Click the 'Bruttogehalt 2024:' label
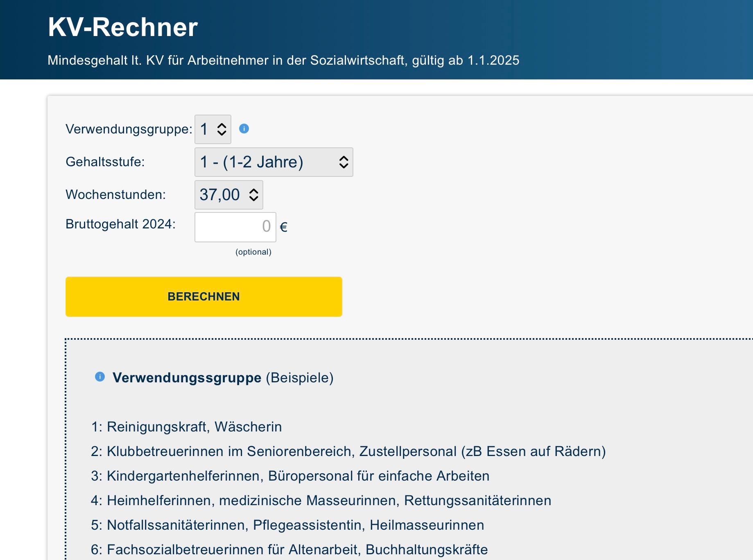753x560 pixels. click(x=121, y=224)
